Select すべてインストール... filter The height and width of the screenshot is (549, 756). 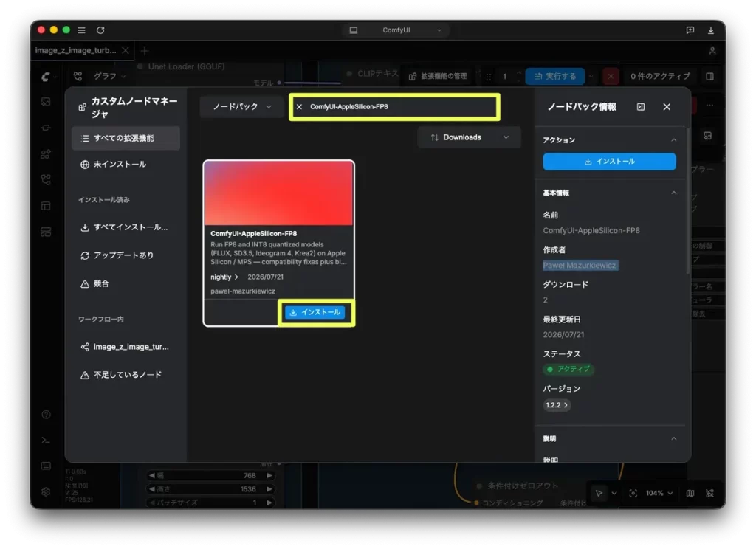(x=126, y=227)
